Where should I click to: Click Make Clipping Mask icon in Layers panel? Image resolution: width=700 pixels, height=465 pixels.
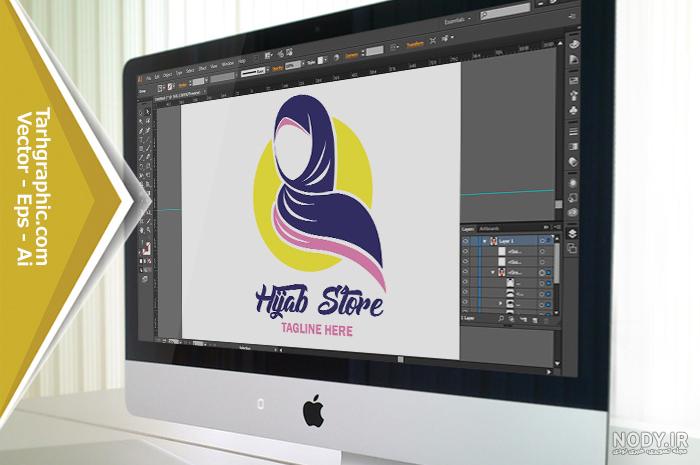pyautogui.click(x=512, y=319)
